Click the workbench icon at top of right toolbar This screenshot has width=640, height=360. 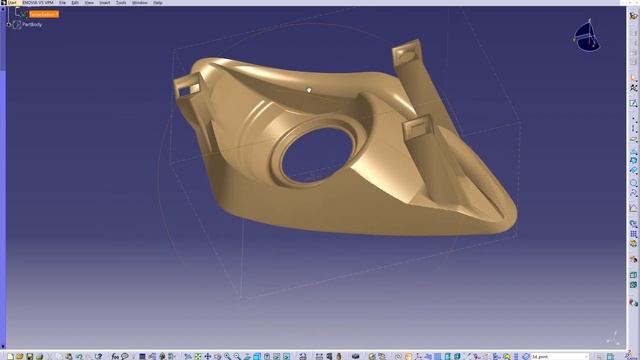[633, 16]
